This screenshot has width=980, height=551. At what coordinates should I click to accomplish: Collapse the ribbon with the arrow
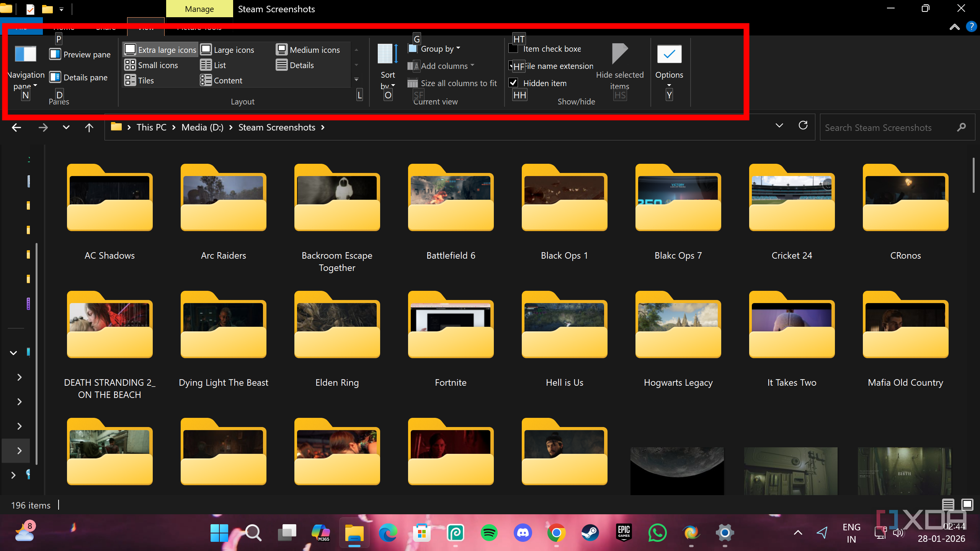[954, 27]
